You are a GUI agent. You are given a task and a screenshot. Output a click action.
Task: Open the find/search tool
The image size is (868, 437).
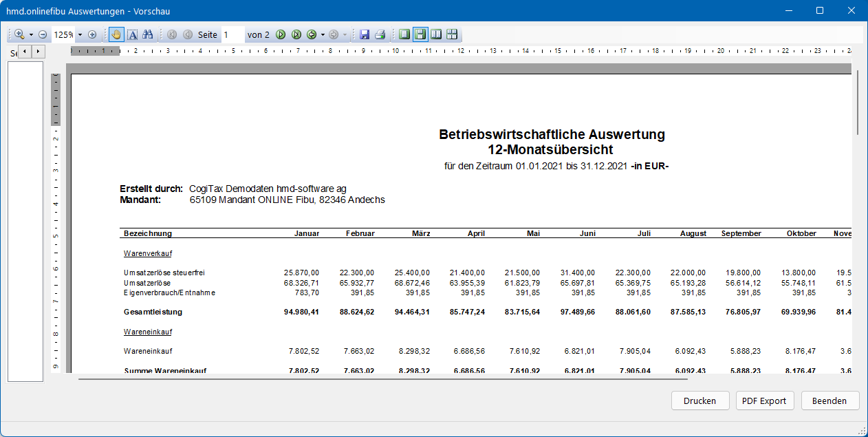click(x=148, y=34)
